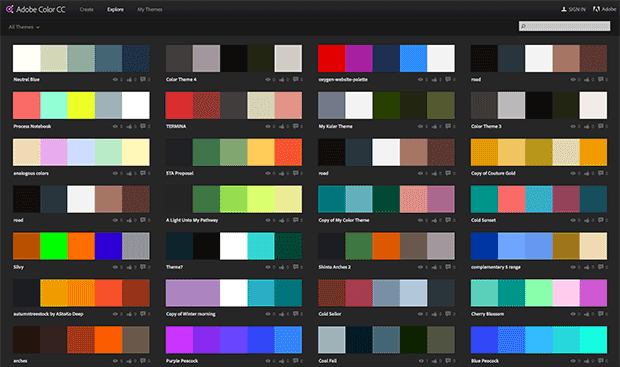Viewport: 620px width, 367px height.
Task: Click thumbs-up icon for Theme7
Action: click(x=282, y=267)
